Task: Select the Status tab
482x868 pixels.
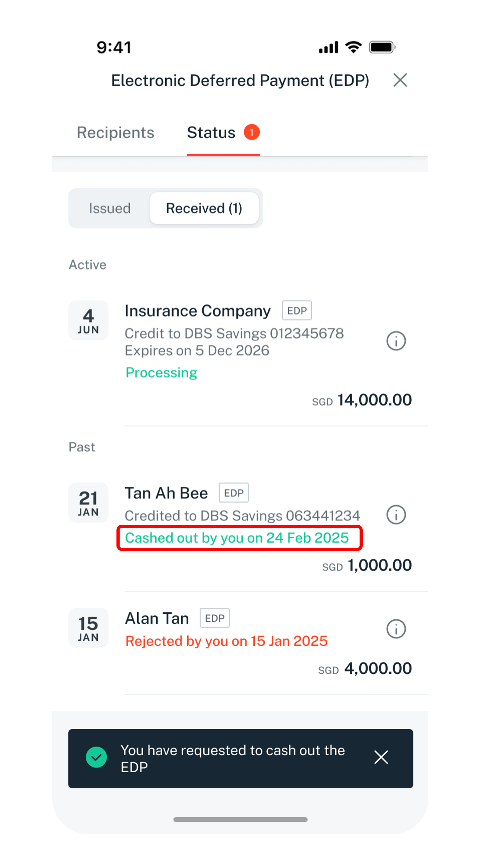Action: point(211,133)
